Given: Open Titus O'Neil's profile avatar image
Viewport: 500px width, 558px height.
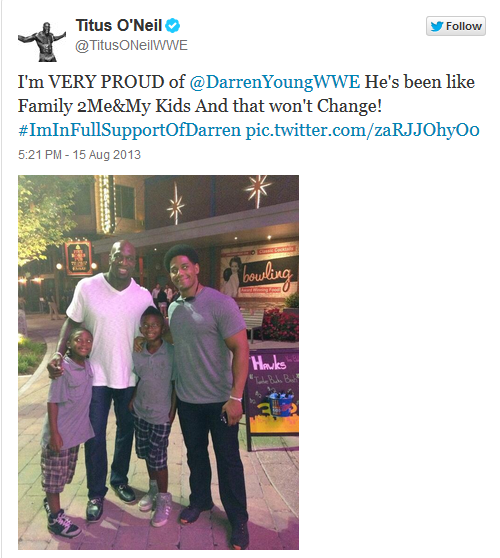Looking at the screenshot, I should click(x=42, y=42).
